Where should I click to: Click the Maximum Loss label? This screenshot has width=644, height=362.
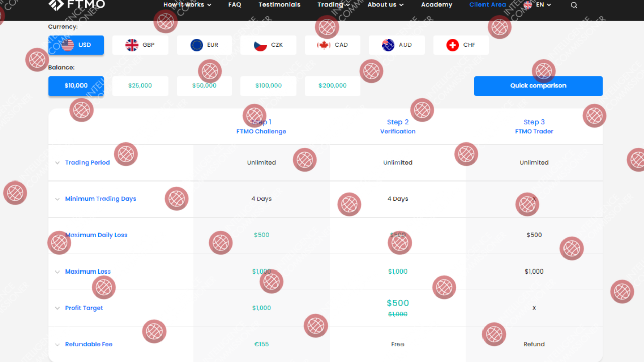[x=88, y=271]
